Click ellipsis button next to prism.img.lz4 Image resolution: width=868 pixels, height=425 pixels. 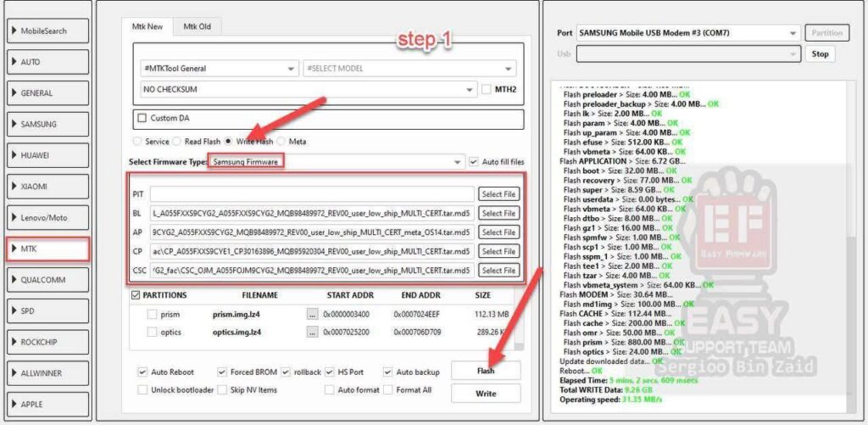312,314
